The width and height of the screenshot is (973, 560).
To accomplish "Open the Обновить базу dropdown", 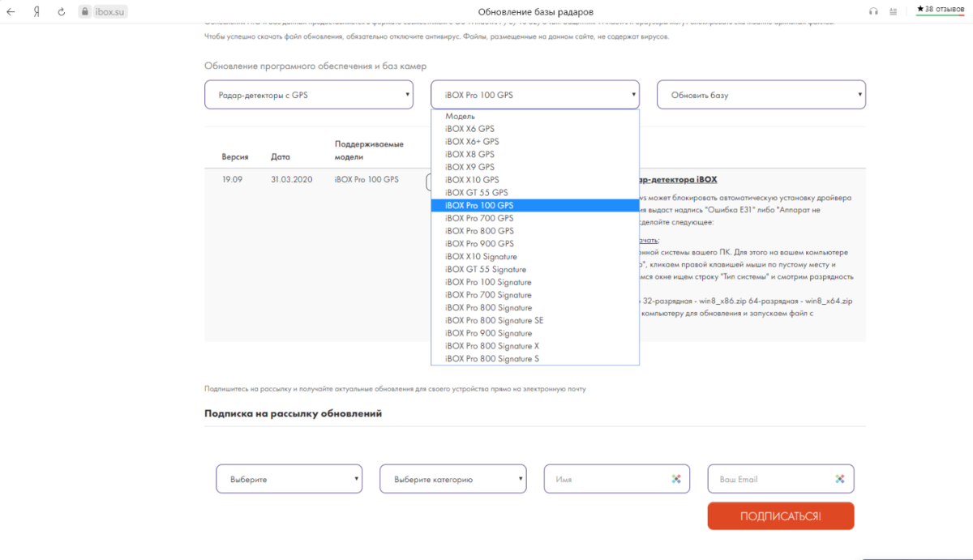I will (761, 95).
